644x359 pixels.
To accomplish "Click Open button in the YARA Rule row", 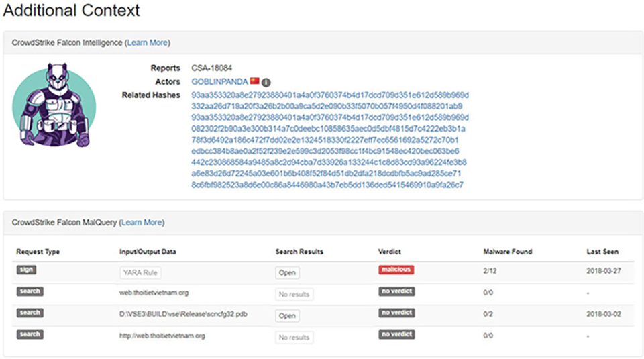I will [x=287, y=272].
